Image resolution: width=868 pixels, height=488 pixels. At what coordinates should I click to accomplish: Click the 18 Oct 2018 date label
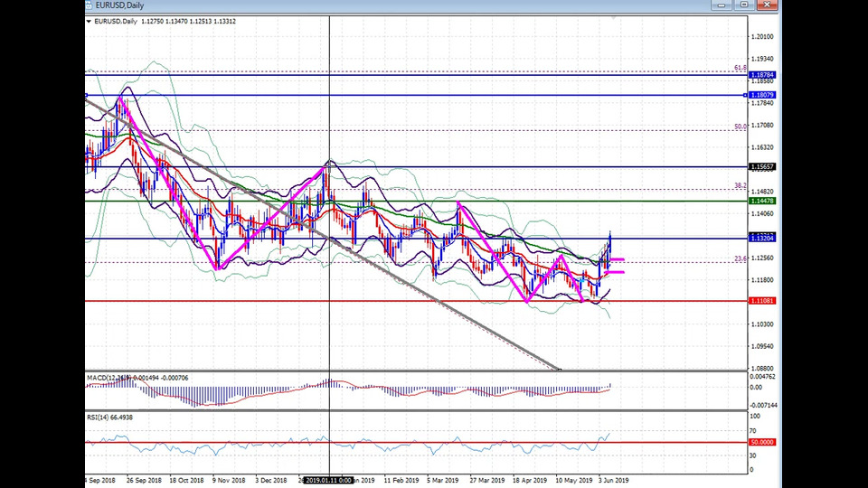(186, 480)
